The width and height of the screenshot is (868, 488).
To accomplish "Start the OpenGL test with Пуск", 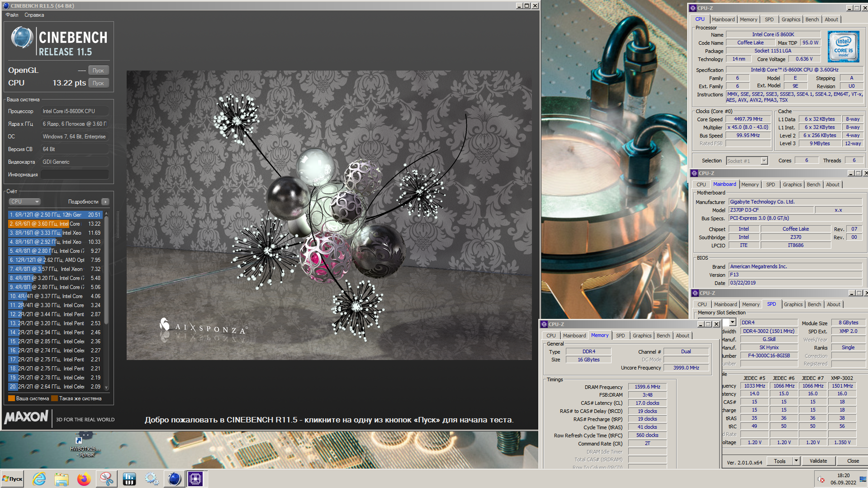I will 98,71.
